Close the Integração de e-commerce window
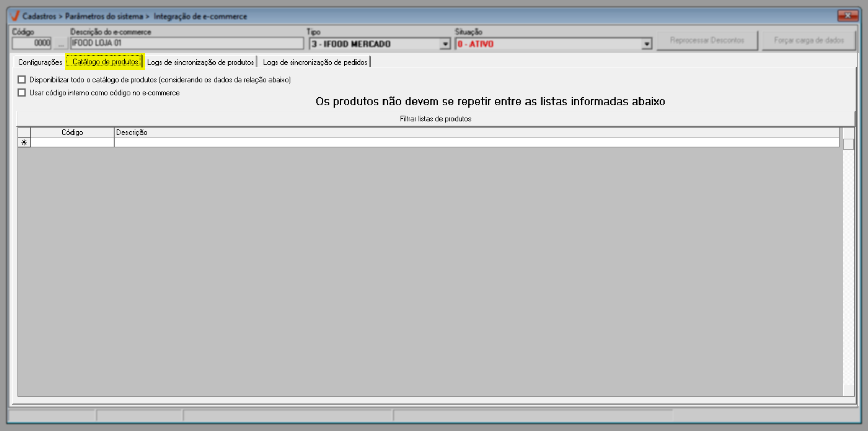This screenshot has height=431, width=868. 848,16
